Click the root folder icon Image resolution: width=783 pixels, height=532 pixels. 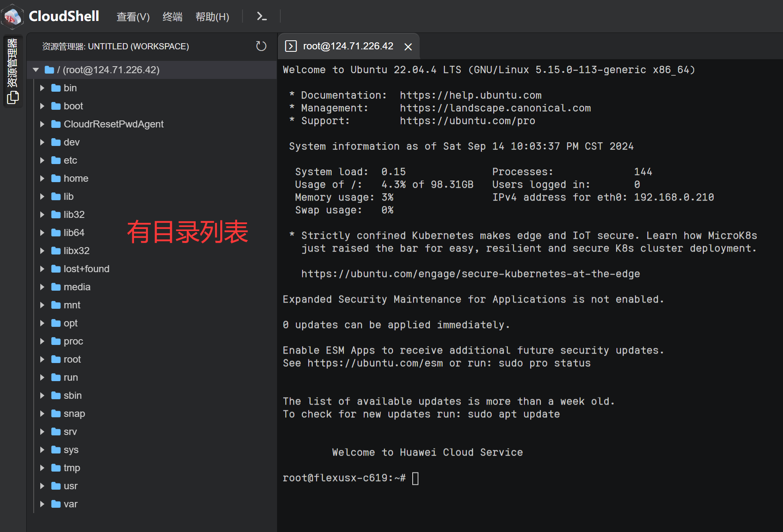tap(56, 359)
